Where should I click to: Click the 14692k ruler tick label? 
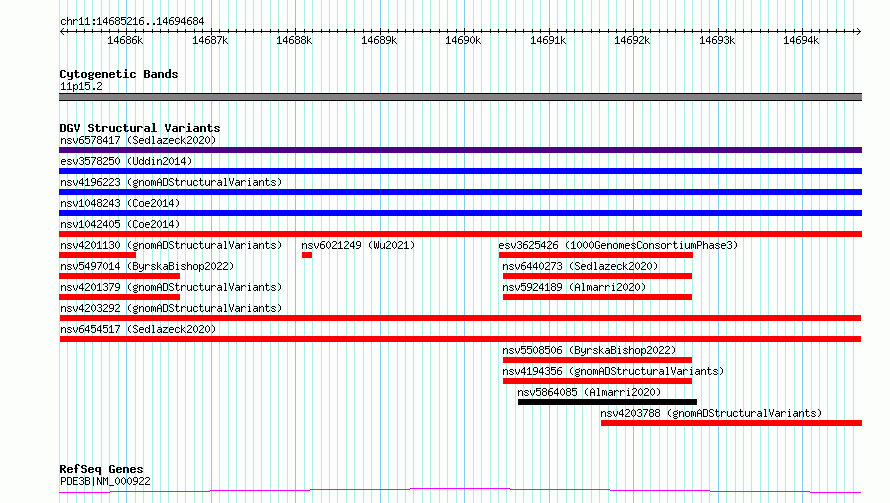tap(632, 40)
